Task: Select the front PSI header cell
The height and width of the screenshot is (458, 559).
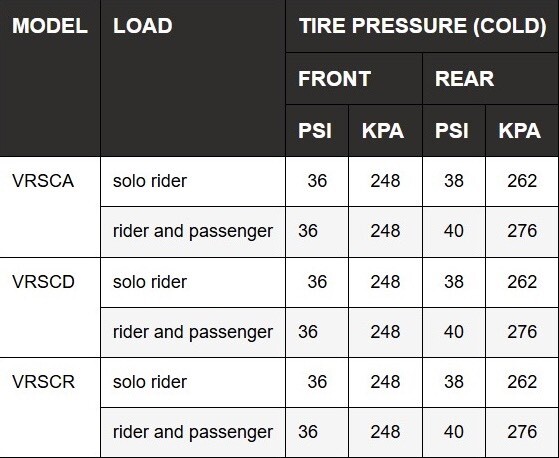Action: click(317, 130)
